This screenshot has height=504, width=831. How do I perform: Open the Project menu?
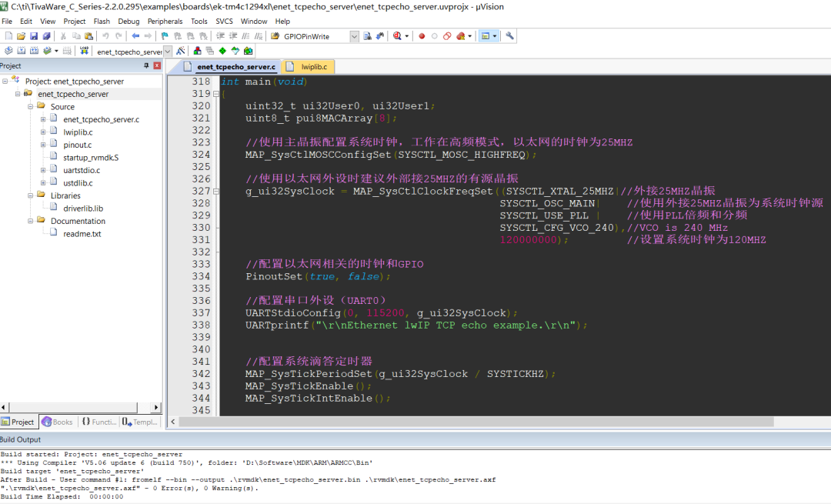click(x=74, y=22)
